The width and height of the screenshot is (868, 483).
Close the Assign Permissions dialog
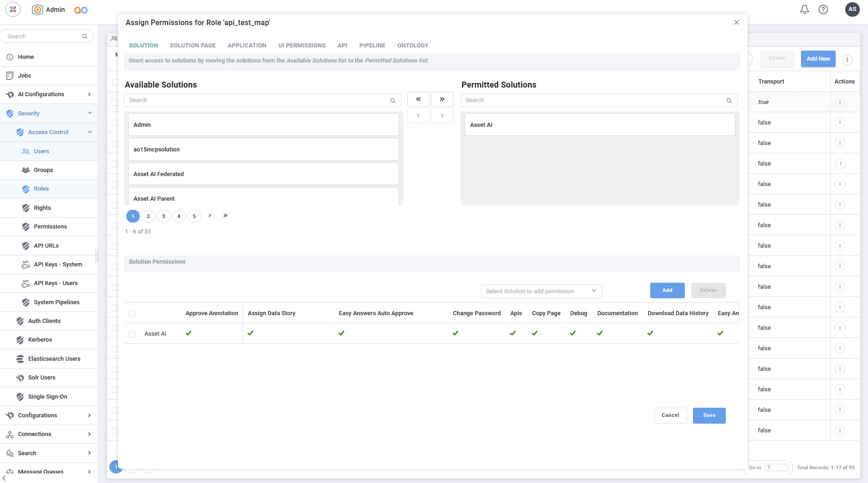(736, 22)
